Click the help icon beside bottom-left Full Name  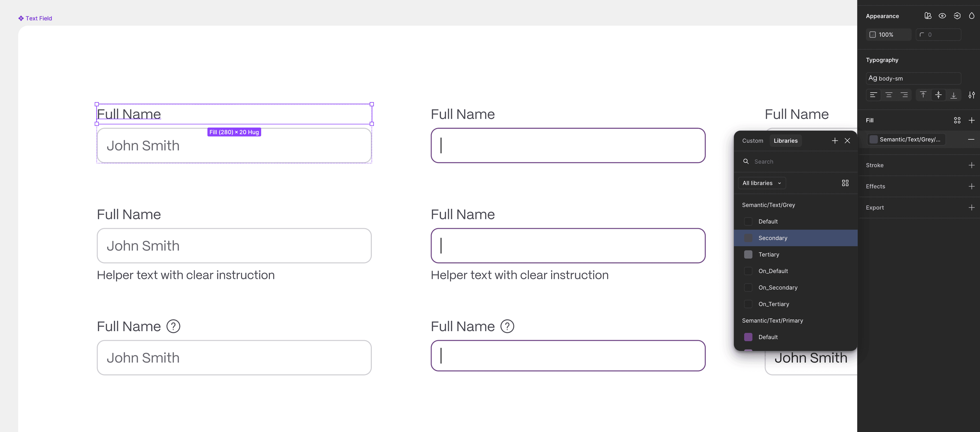(173, 326)
